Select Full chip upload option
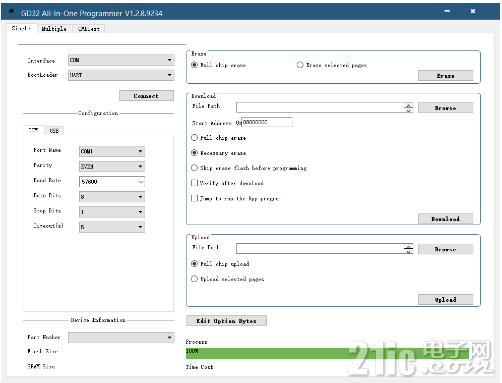This screenshot has width=502, height=383. click(x=220, y=264)
